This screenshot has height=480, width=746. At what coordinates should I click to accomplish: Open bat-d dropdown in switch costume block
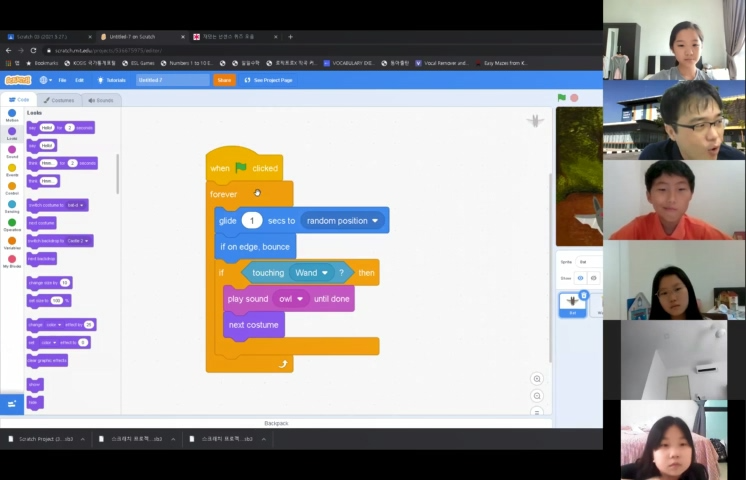[x=76, y=205]
